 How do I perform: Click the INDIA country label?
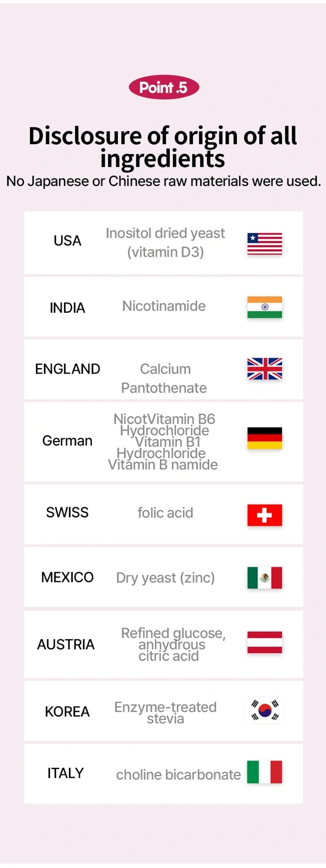67,308
